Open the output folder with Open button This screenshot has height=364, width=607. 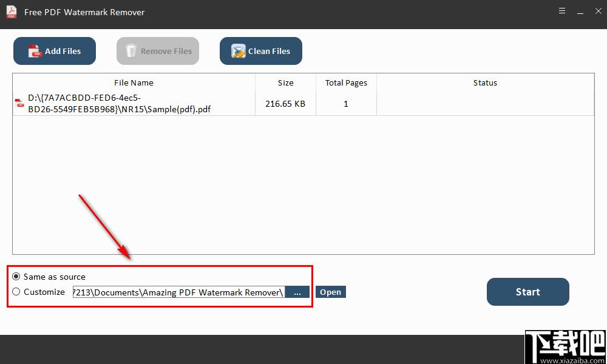click(330, 292)
